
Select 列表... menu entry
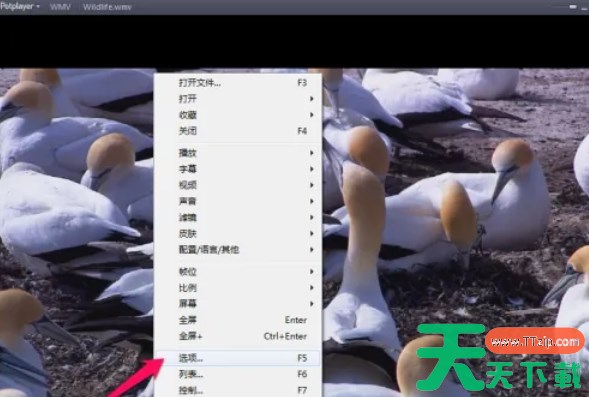[238, 374]
